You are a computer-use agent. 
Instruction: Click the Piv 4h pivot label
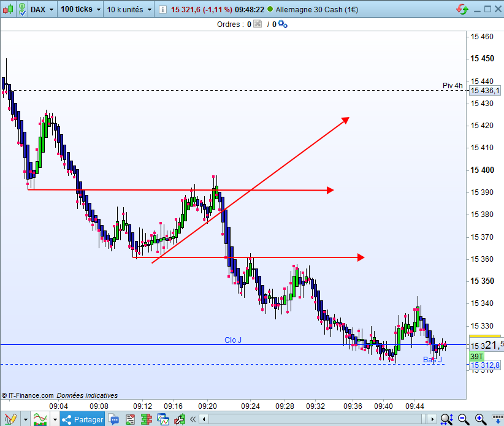(452, 85)
